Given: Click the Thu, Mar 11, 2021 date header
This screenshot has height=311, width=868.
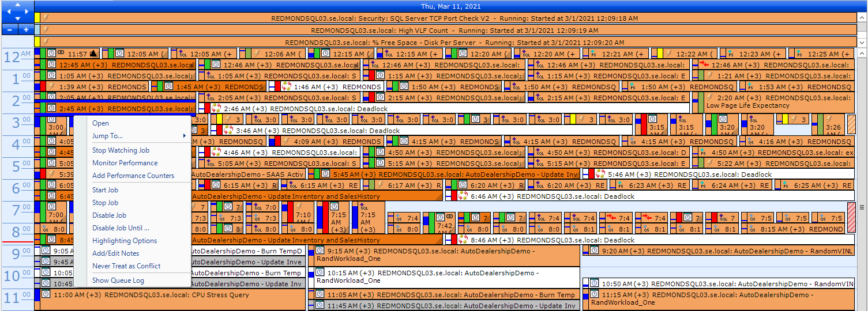Looking at the screenshot, I should click(450, 6).
